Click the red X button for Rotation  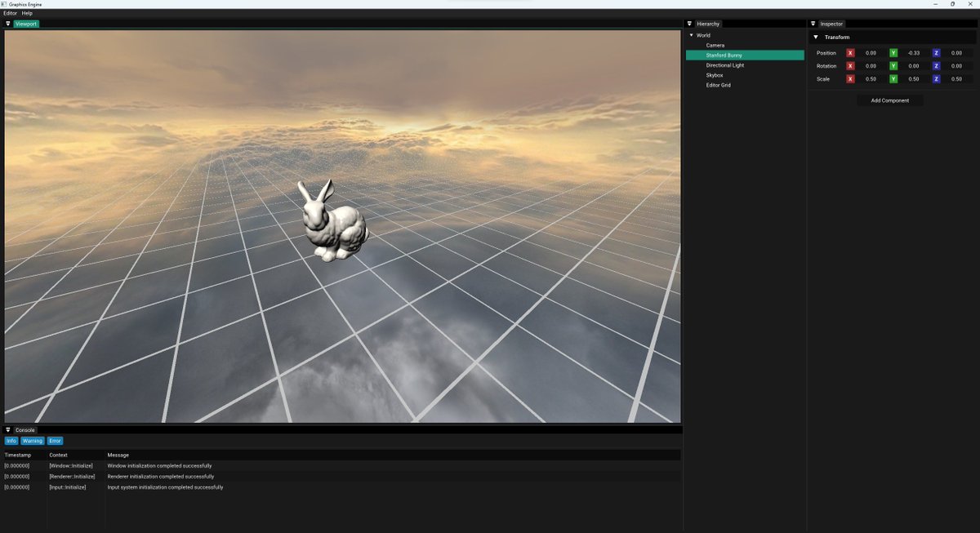click(850, 66)
